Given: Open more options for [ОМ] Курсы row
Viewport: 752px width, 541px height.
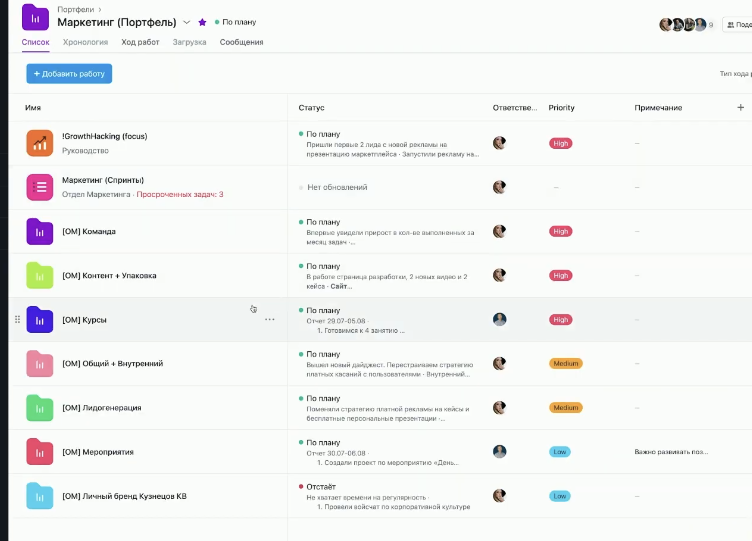Looking at the screenshot, I should click(x=270, y=319).
